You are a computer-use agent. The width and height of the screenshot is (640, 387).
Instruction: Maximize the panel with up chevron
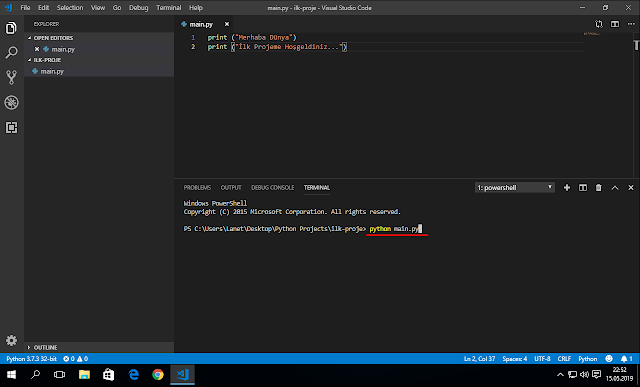pyautogui.click(x=615, y=188)
